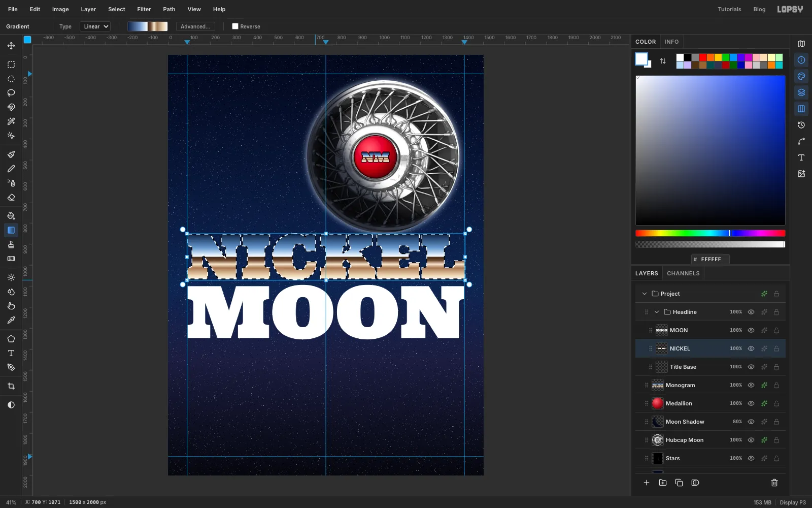Viewport: 812px width, 508px height.
Task: Click the 41% zoom level
Action: click(x=11, y=502)
